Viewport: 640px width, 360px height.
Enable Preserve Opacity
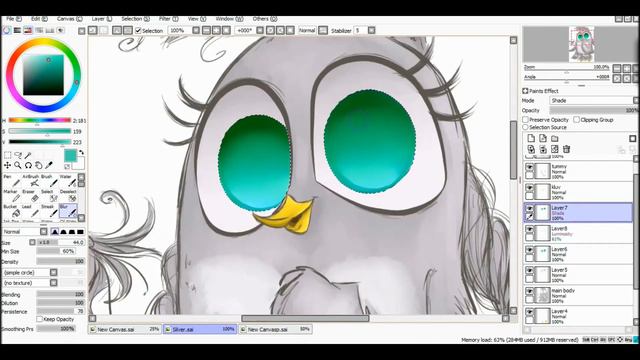coord(526,120)
